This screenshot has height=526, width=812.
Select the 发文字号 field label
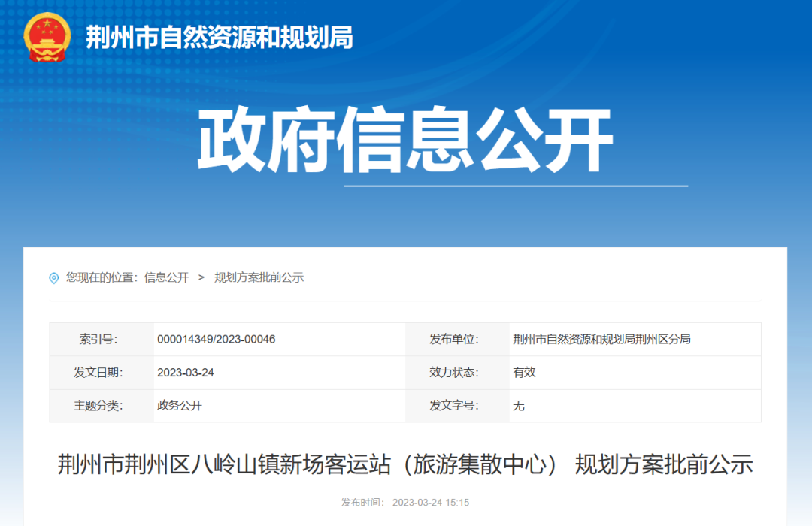[x=454, y=406]
